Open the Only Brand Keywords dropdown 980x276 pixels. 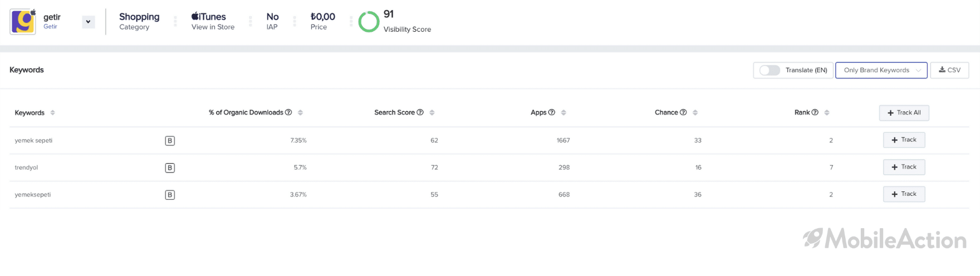tap(881, 70)
